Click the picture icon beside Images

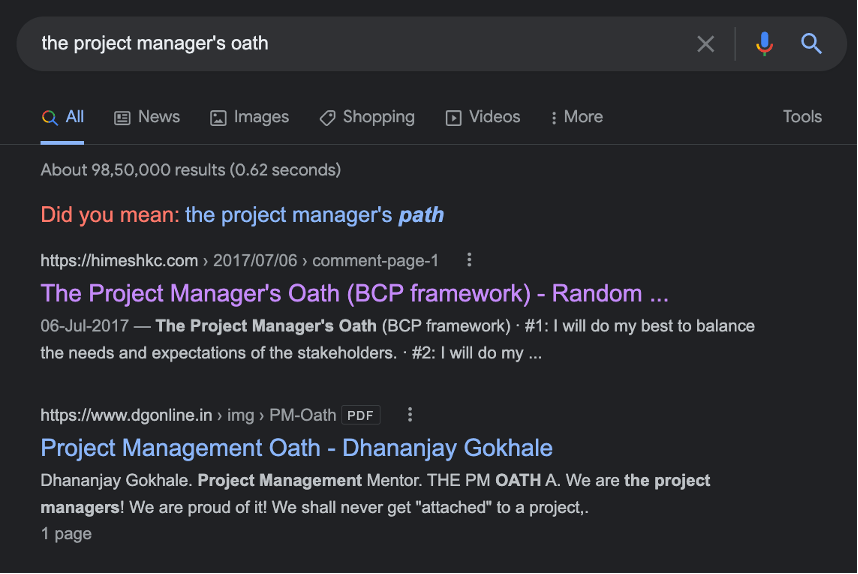point(218,118)
